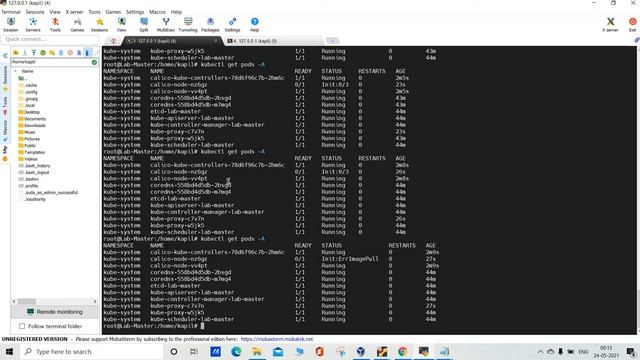The height and width of the screenshot is (360, 640).
Task: Click the Type here to search box
Action: pos(92,351)
